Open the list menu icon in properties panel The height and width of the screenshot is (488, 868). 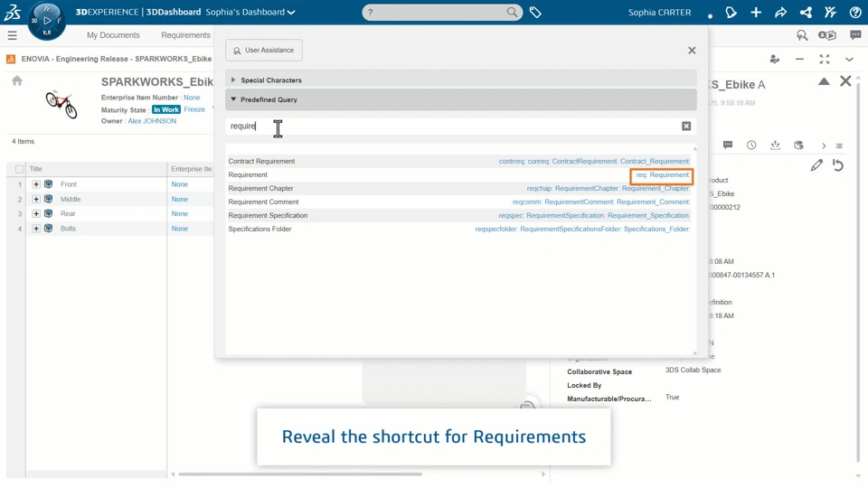(839, 145)
